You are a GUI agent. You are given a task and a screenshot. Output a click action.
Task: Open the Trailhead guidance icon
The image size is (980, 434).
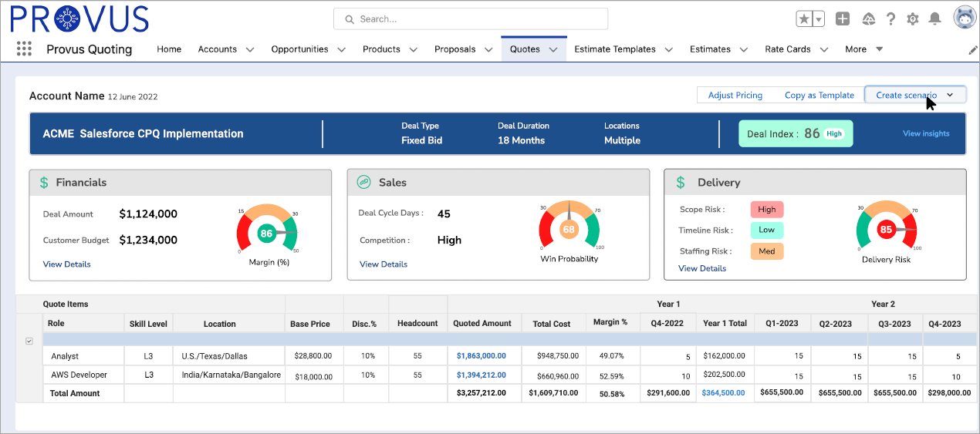[x=868, y=19]
